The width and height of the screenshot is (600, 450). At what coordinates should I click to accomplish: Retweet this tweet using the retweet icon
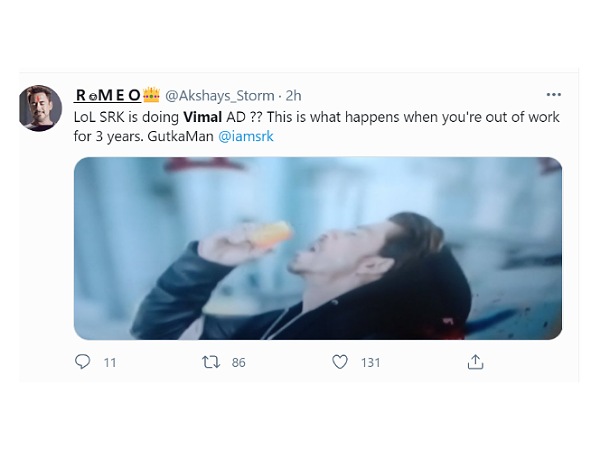tap(211, 362)
